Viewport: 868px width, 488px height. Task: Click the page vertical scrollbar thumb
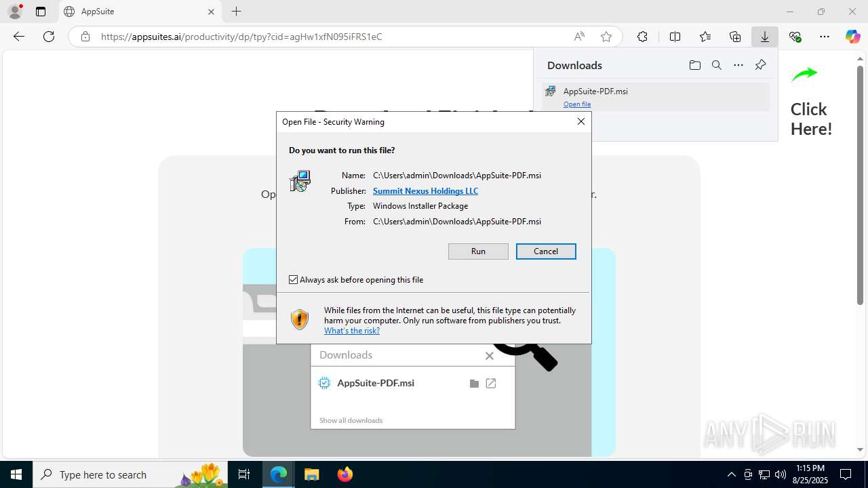860,185
